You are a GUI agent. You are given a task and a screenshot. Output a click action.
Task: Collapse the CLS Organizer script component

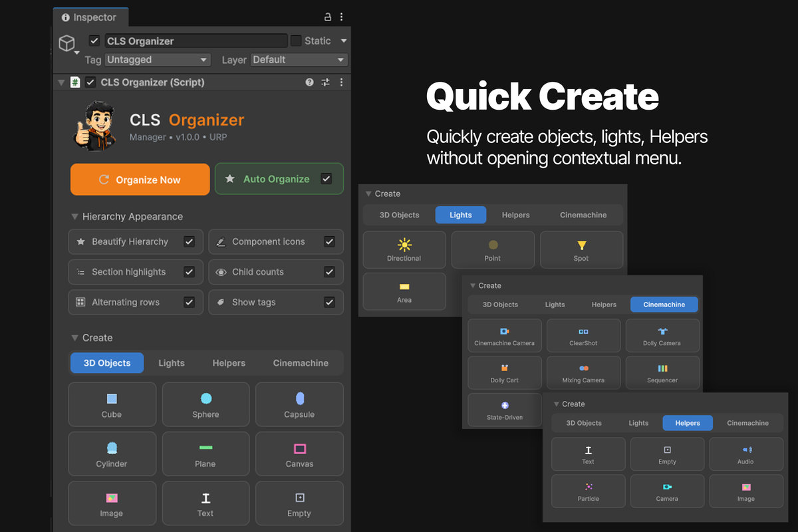tap(61, 82)
